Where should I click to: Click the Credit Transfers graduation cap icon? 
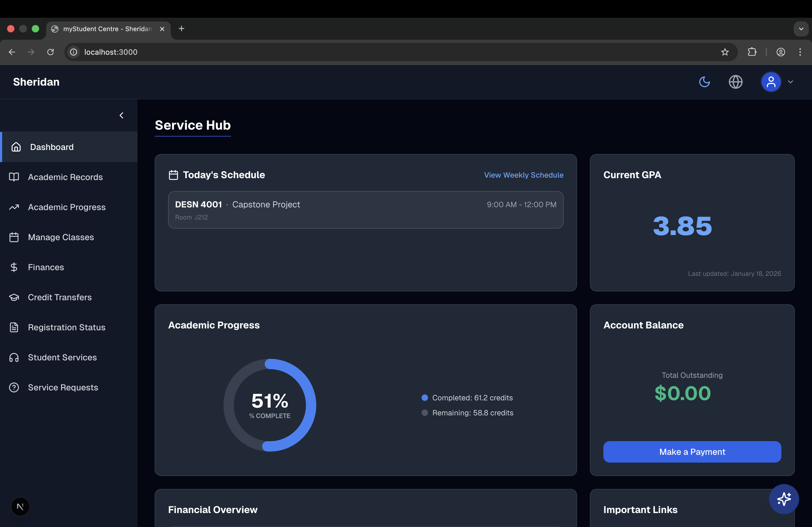pyautogui.click(x=14, y=297)
